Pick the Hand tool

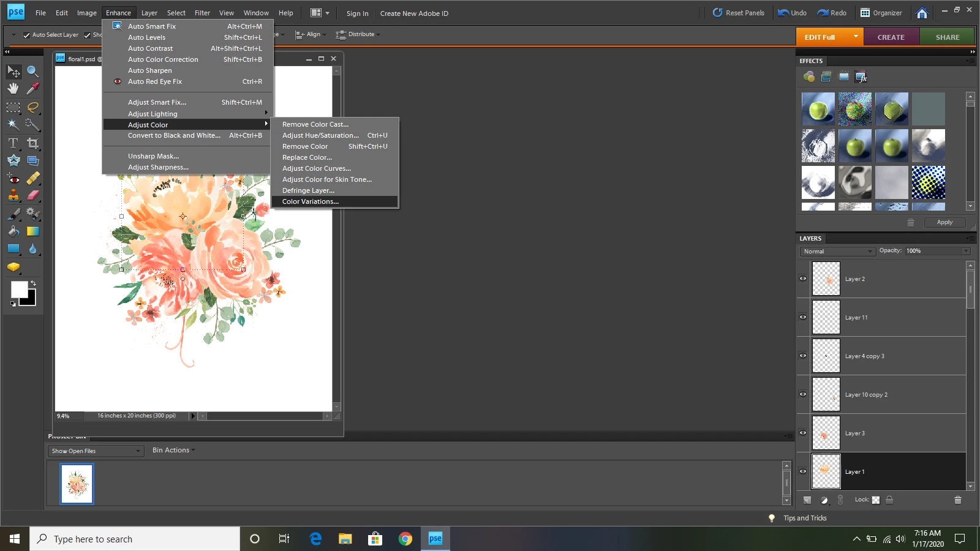point(13,89)
